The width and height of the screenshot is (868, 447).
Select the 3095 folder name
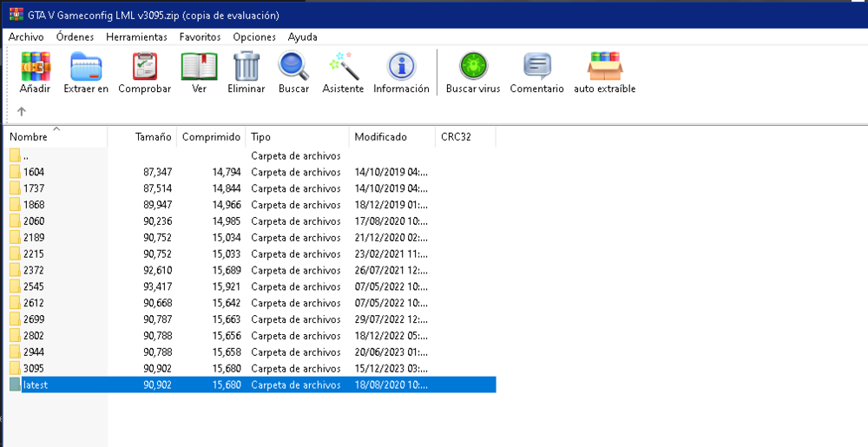pos(34,368)
